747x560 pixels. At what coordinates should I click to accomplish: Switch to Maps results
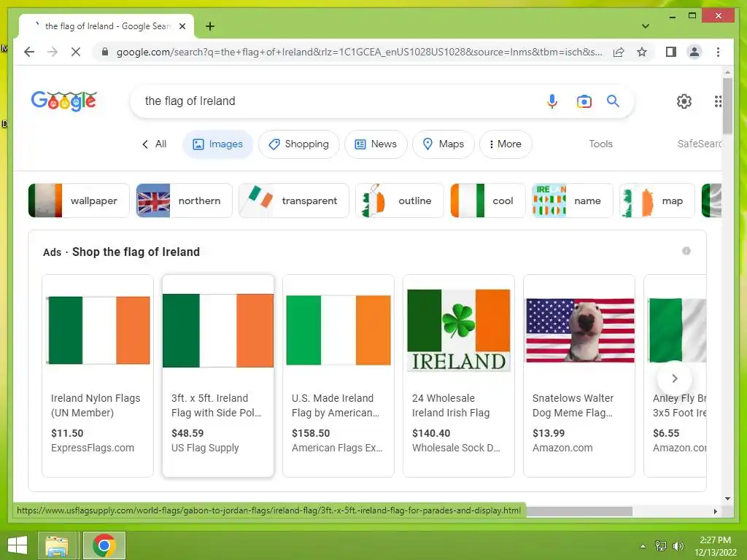(443, 144)
